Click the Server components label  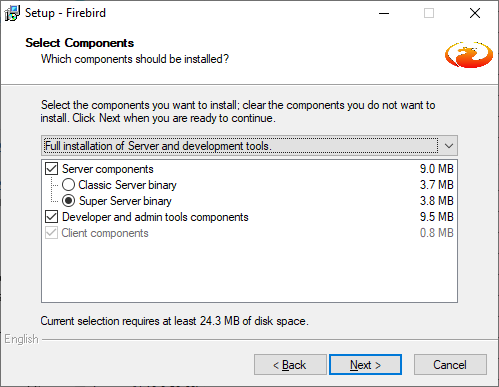[x=108, y=169]
